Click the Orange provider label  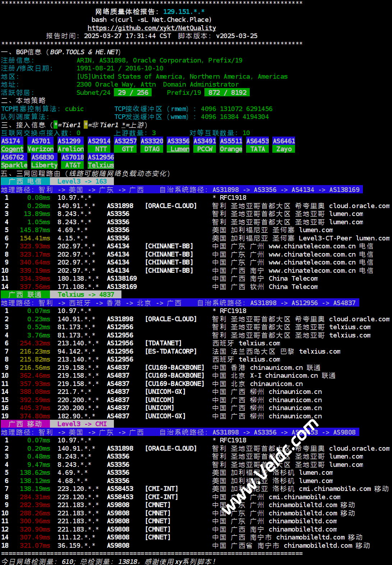[231, 149]
